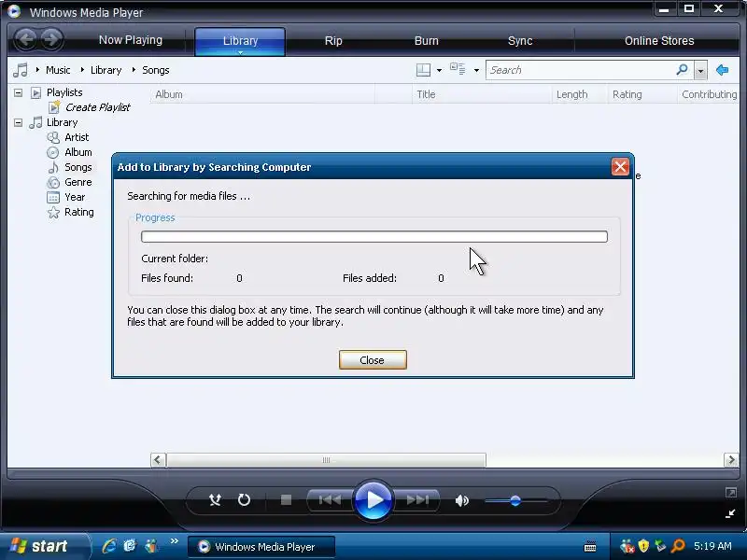Click the Songs breadcrumb
The height and width of the screenshot is (560, 747).
(x=155, y=70)
